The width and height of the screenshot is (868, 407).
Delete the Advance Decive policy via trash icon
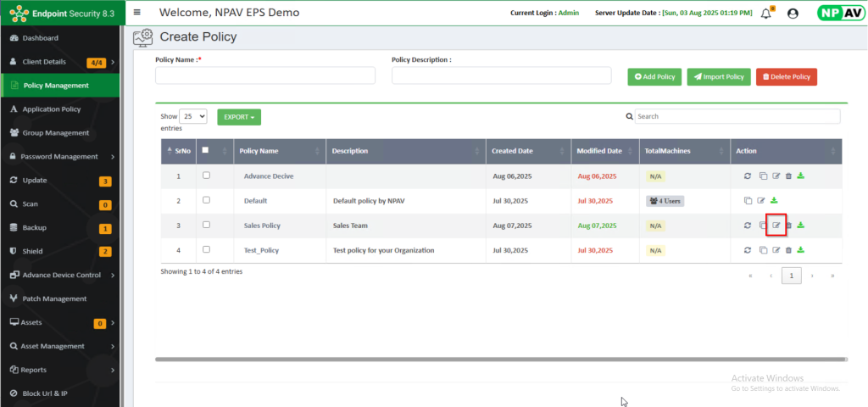coord(788,176)
